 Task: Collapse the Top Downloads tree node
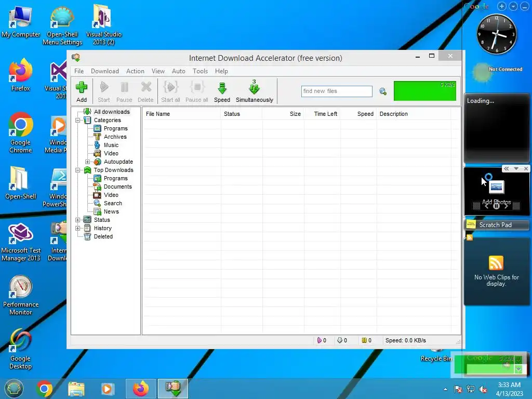point(78,170)
